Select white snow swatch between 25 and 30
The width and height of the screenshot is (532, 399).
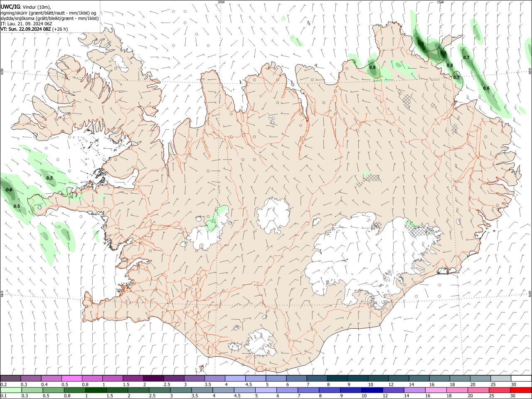(x=500, y=379)
